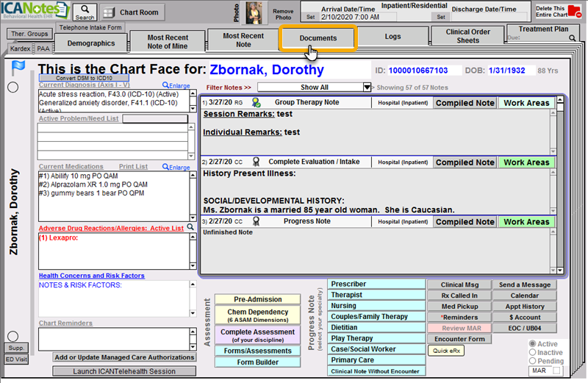This screenshot has height=383, width=588.
Task: Enlarge the Current Diagnosis list
Action: [x=176, y=85]
